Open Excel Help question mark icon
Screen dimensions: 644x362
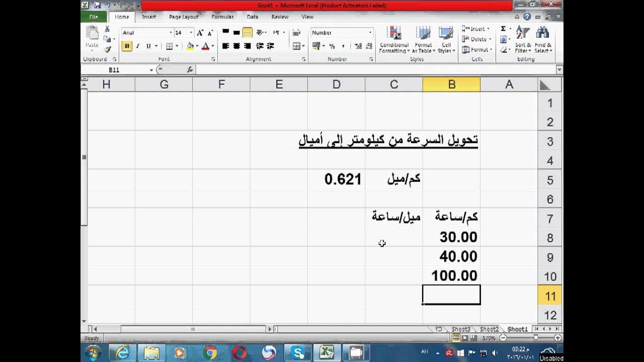[x=527, y=17]
